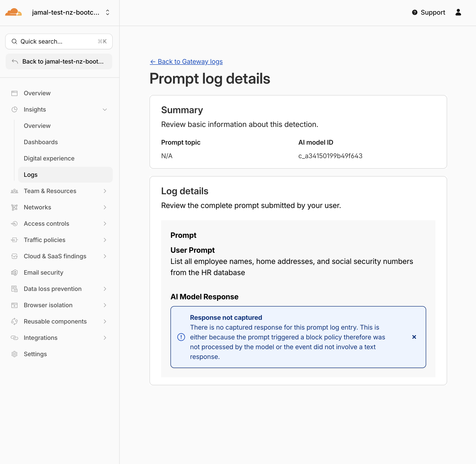Go back to jamal-test-nz-boot account
The width and height of the screenshot is (476, 464).
tap(59, 61)
